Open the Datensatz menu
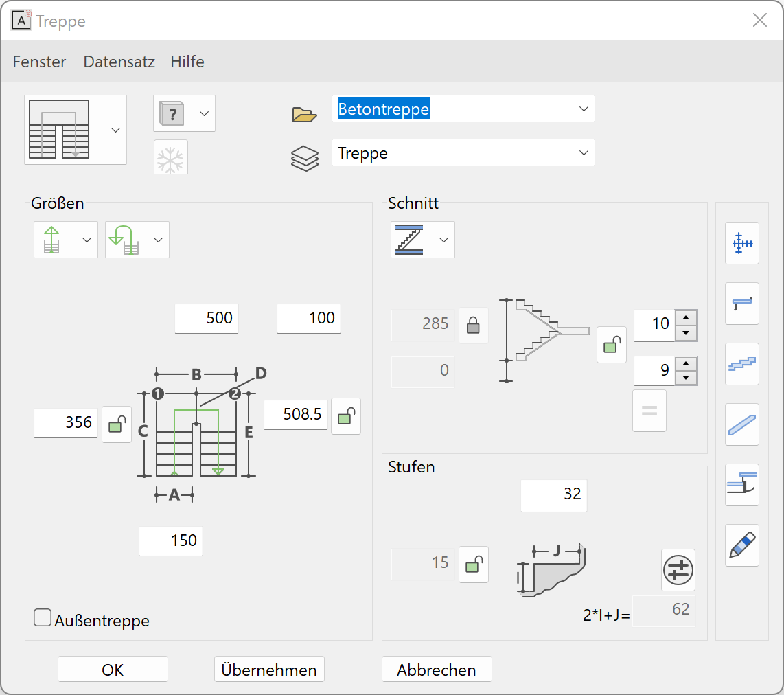 119,62
